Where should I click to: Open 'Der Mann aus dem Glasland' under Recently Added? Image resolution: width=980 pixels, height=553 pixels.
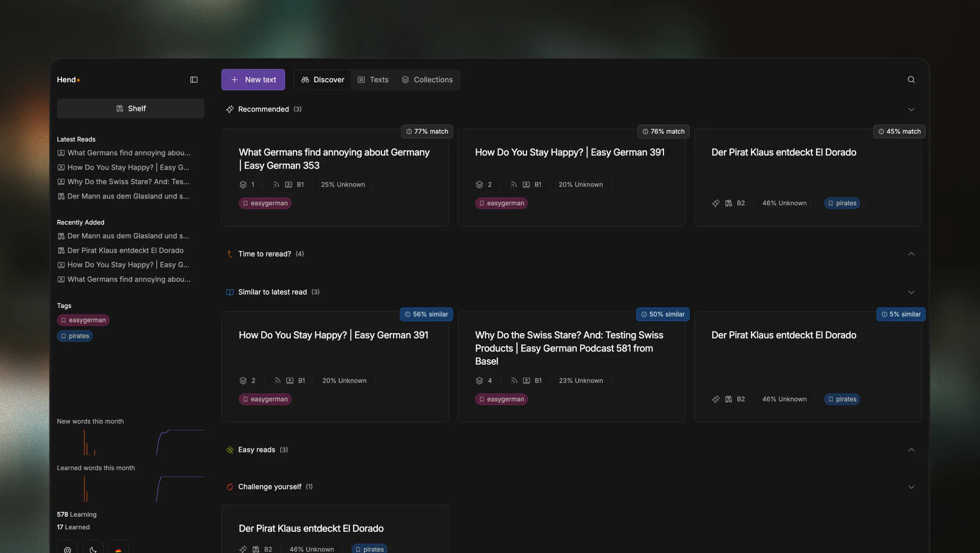123,236
